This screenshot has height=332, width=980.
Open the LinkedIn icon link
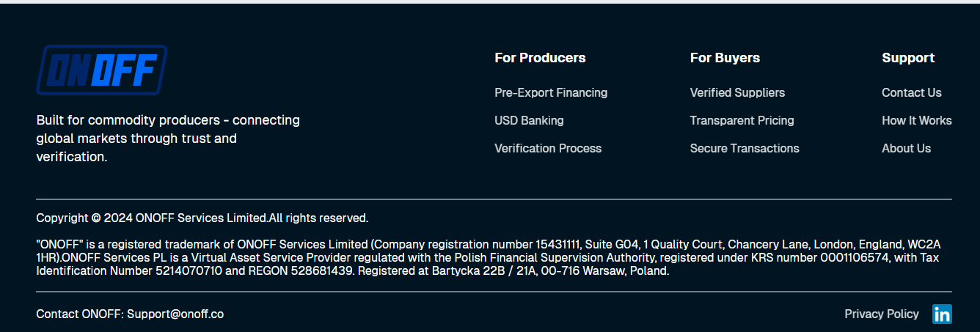(942, 314)
